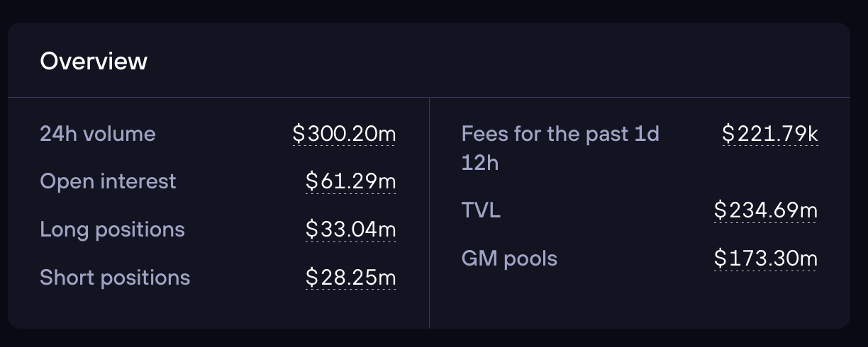This screenshot has height=347, width=868.
Task: Click the Open interest label
Action: [108, 181]
